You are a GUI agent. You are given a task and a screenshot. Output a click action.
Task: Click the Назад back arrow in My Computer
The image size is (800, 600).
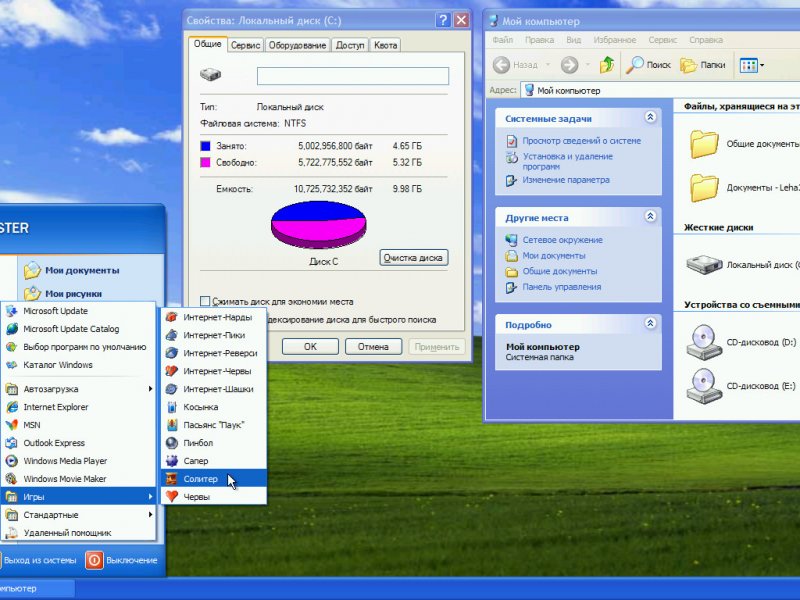(502, 65)
